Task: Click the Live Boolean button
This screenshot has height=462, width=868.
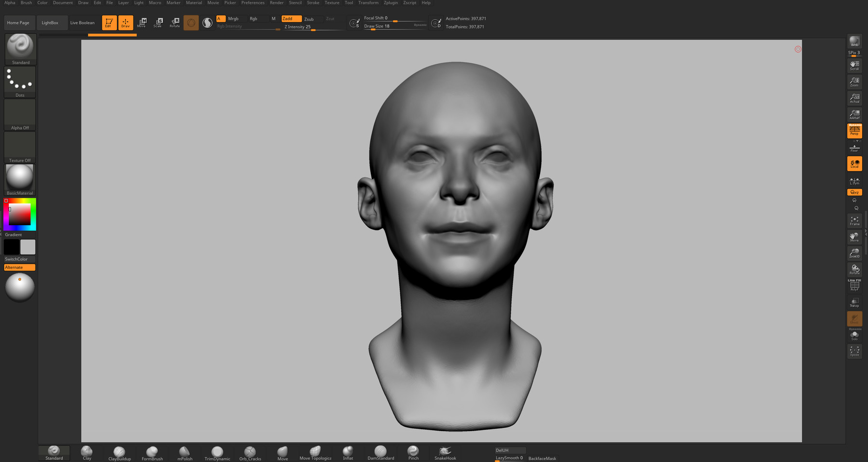Action: (x=82, y=22)
